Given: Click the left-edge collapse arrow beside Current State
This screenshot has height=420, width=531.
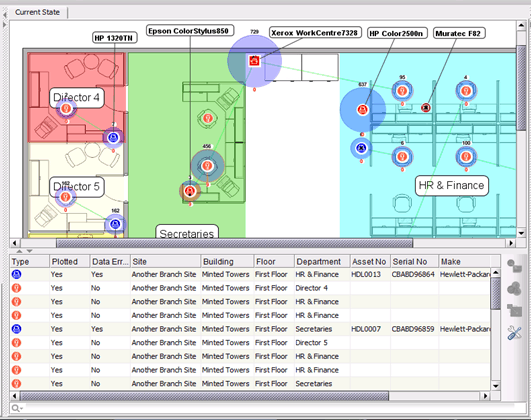Looking at the screenshot, I should pyautogui.click(x=5, y=15).
